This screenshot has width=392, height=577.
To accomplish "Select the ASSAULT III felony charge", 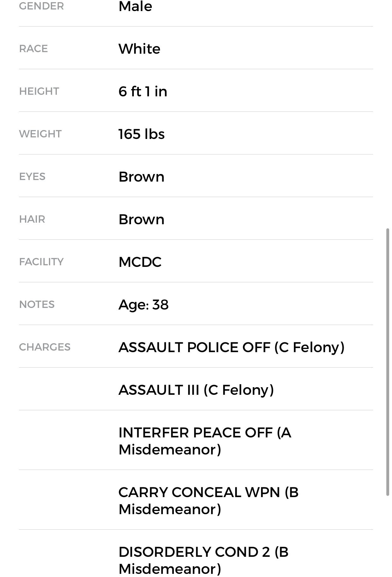I will point(196,390).
